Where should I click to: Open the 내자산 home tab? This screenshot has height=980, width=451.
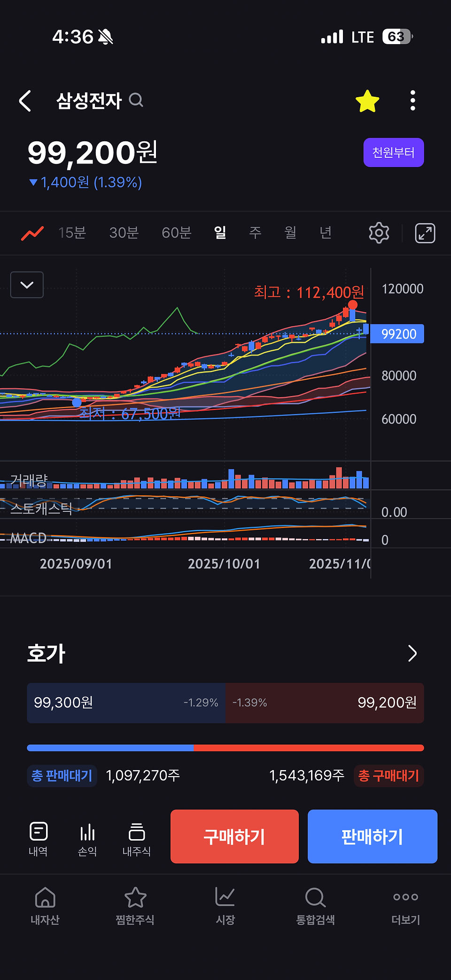click(45, 906)
